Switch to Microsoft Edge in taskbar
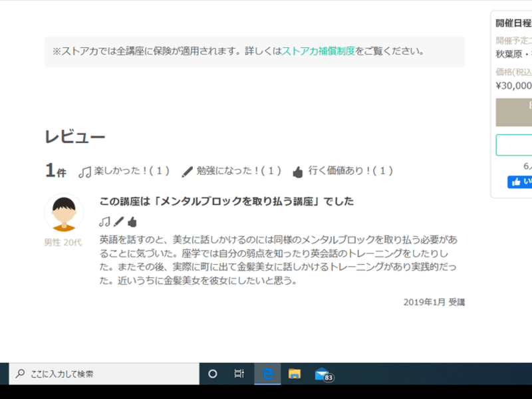This screenshot has height=399, width=532. [x=268, y=374]
